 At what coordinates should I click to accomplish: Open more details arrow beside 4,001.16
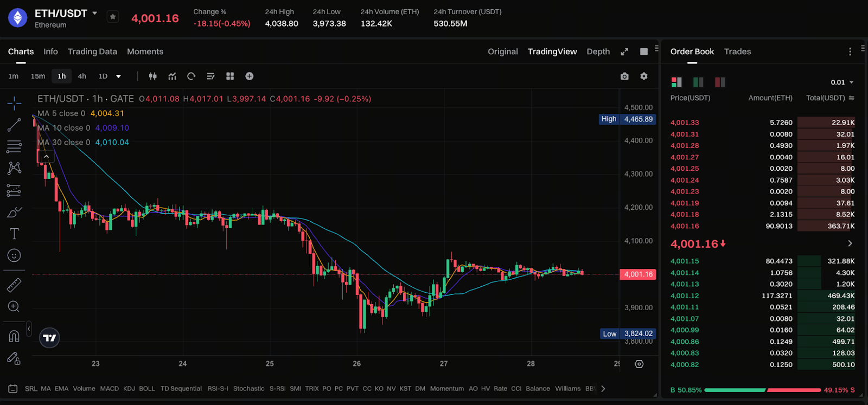click(850, 243)
